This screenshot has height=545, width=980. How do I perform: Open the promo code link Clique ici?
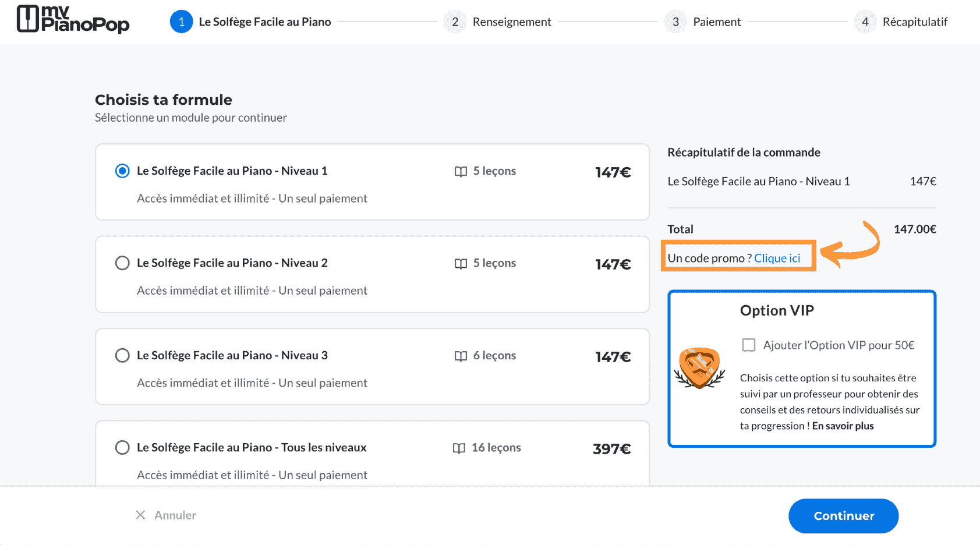coord(777,258)
